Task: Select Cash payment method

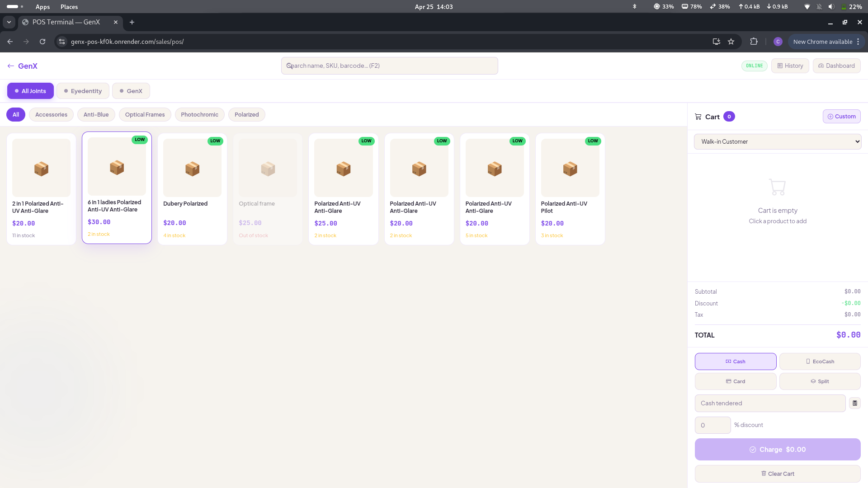Action: (735, 361)
